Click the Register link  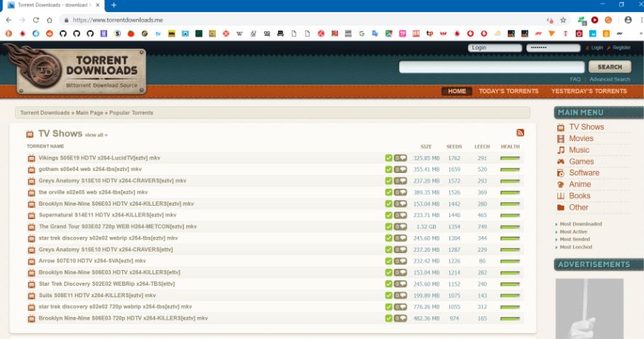(621, 48)
